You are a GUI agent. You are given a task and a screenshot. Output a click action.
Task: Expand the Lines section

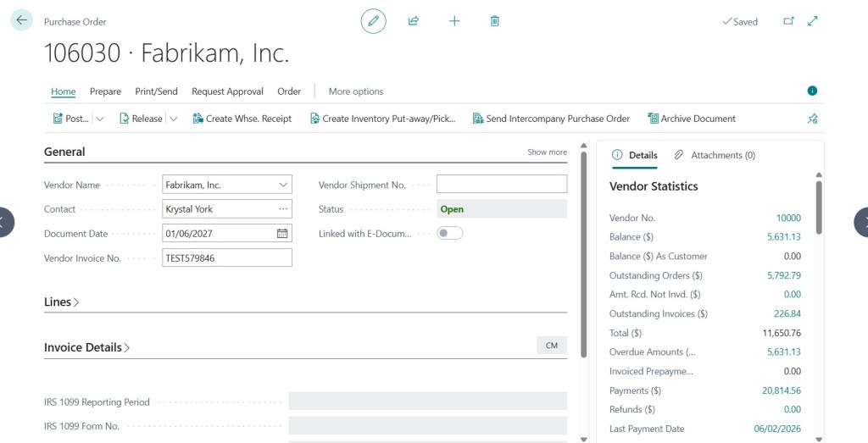61,302
